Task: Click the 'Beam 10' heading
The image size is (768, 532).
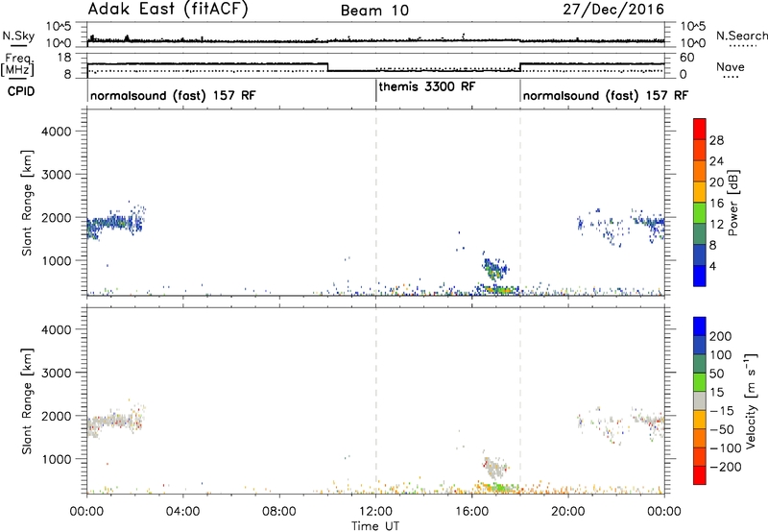Action: pyautogui.click(x=374, y=11)
